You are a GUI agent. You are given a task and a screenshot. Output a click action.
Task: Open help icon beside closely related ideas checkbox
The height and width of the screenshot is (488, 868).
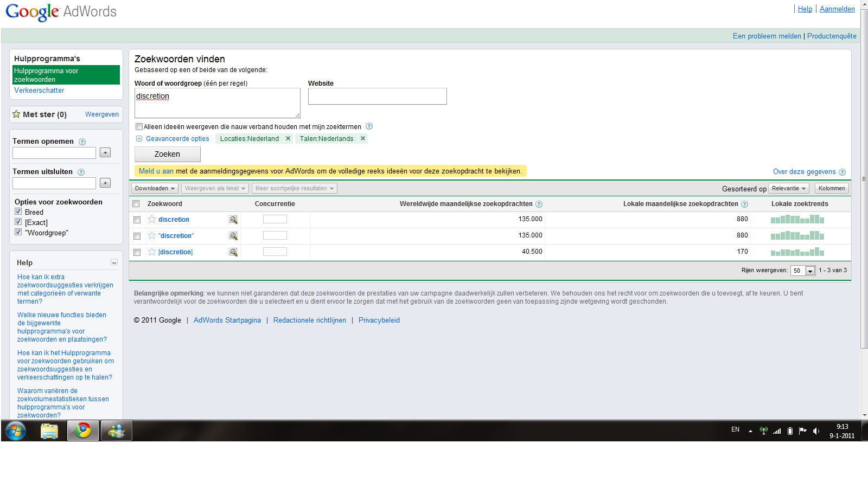coord(369,126)
